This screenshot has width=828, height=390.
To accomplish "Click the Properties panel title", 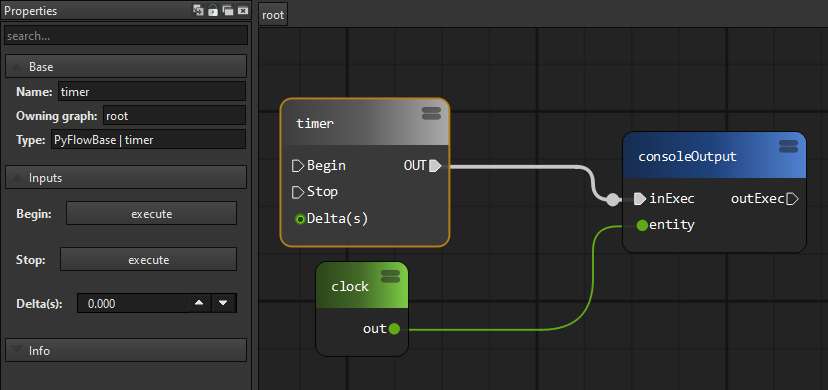I will click(x=31, y=11).
